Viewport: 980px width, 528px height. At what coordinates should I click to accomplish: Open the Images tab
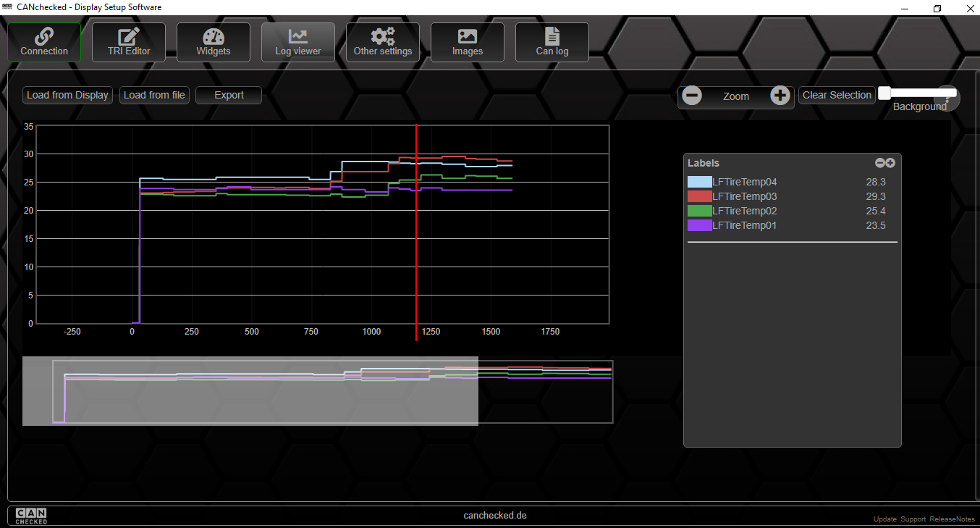pyautogui.click(x=468, y=42)
